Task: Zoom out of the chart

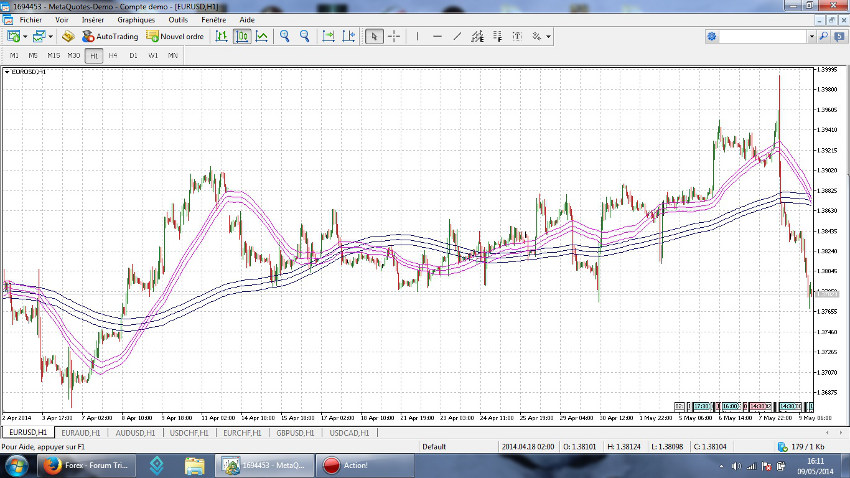Action: pos(305,36)
